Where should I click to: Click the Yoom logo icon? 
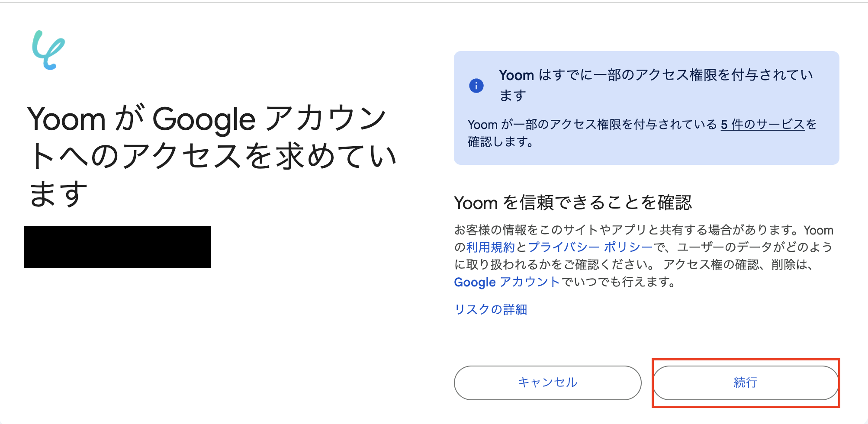coord(48,50)
